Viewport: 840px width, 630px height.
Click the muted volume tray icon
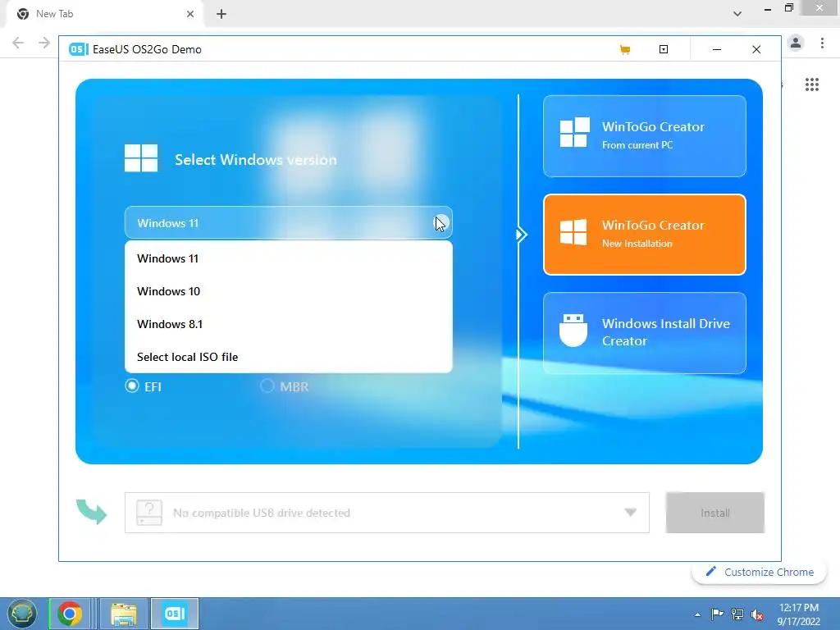[757, 614]
